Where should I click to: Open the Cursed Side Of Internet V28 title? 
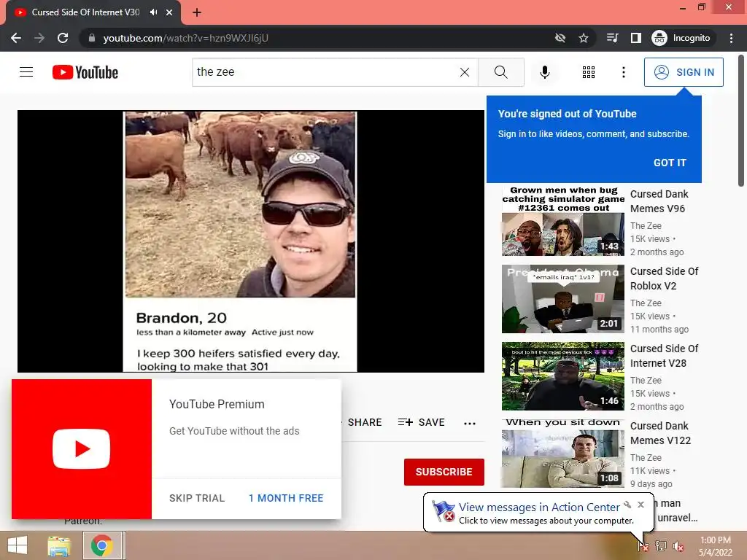(664, 356)
